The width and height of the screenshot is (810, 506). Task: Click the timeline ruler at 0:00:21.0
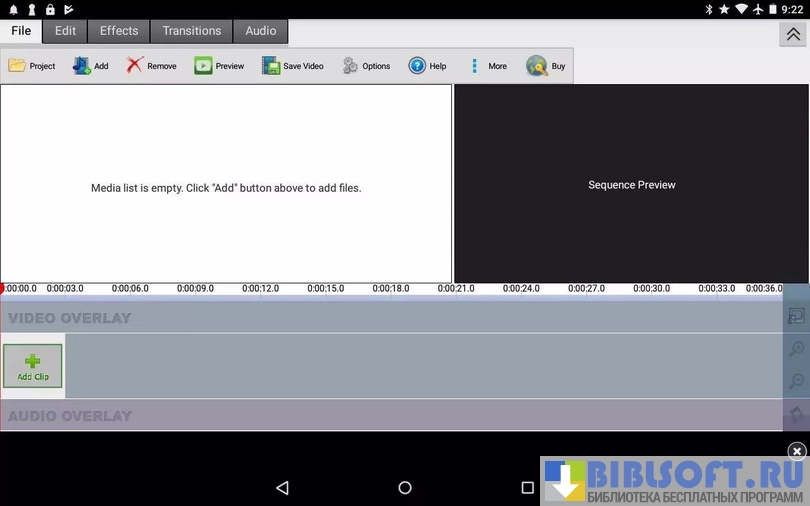click(456, 289)
